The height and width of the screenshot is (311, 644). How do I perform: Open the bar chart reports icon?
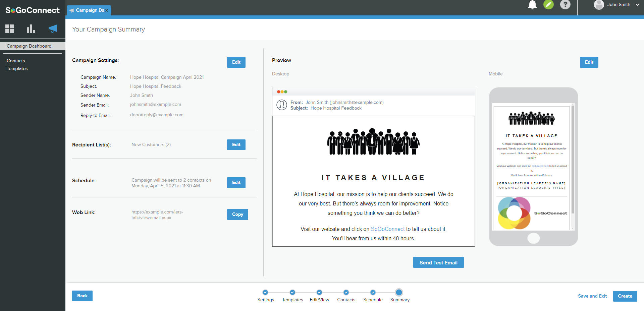tap(31, 29)
